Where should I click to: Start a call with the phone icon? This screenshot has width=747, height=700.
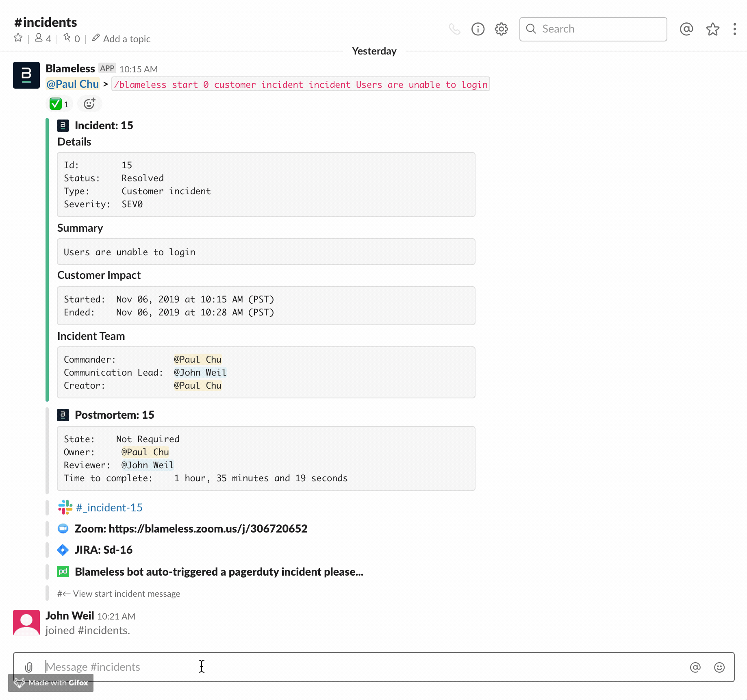454,29
